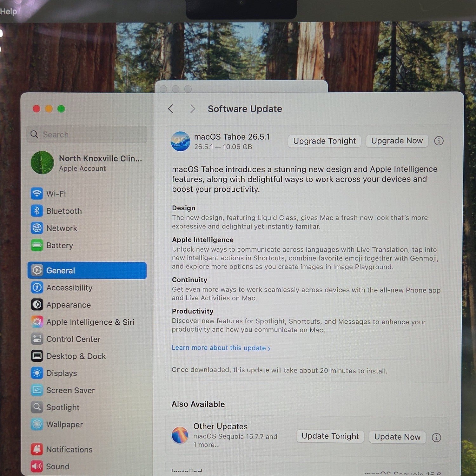Show info for macOS Tahoe upgrade
This screenshot has width=476, height=476.
coord(439,141)
